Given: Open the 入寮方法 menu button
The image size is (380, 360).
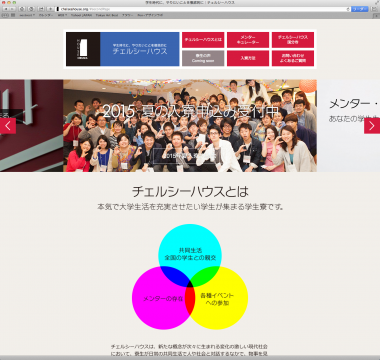Looking at the screenshot, I should [x=248, y=58].
